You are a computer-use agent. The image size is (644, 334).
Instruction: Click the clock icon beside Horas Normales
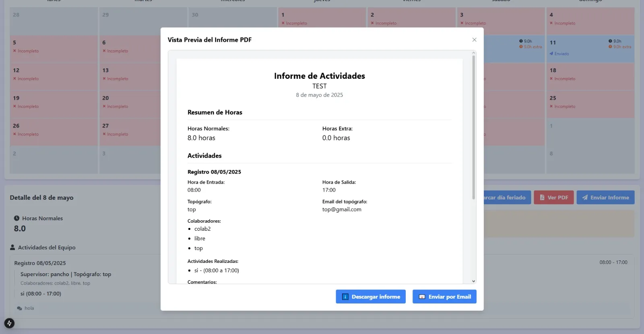(17, 218)
